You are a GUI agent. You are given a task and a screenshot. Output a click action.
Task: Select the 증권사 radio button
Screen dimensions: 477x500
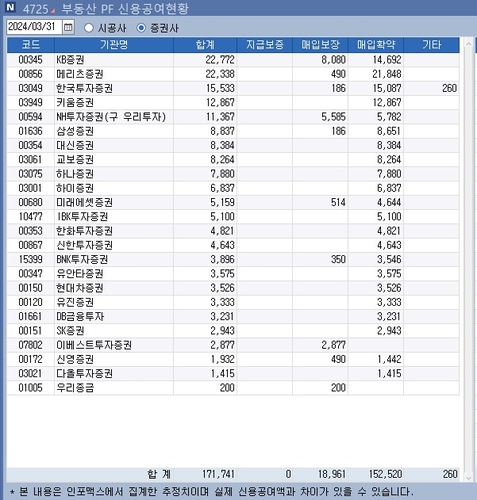[x=141, y=28]
